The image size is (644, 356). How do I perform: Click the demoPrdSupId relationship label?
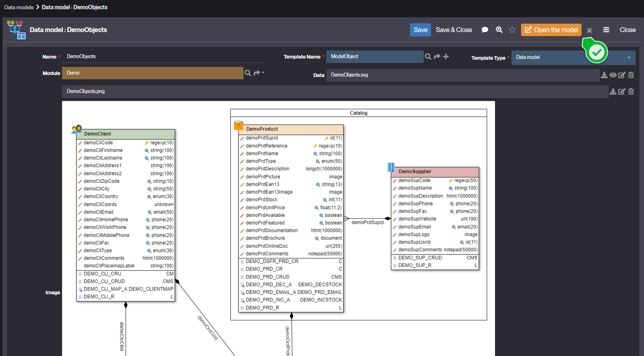[368, 222]
